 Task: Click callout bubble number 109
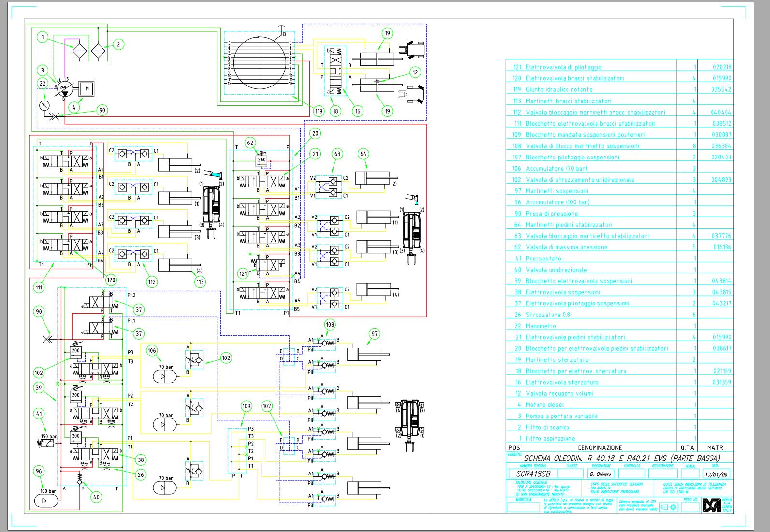(246, 406)
